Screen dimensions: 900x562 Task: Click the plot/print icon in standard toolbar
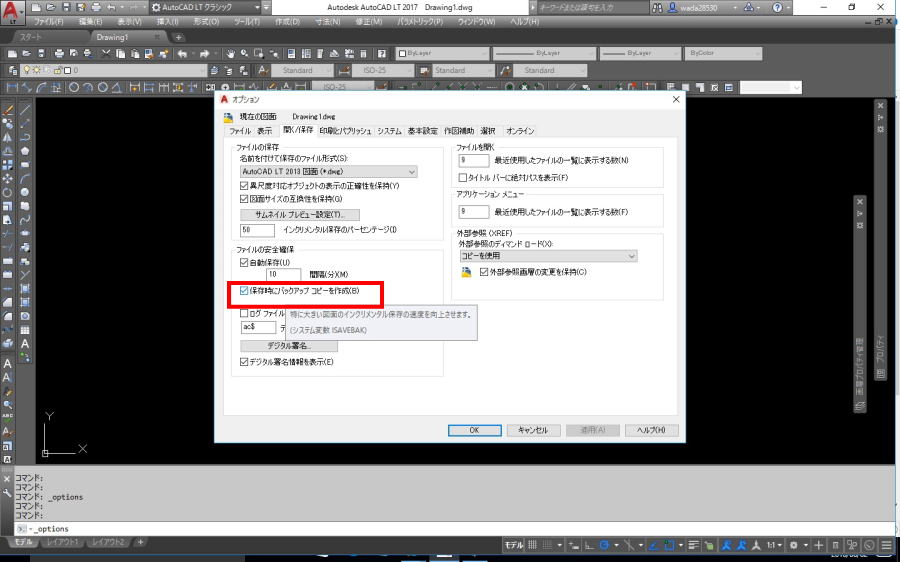(59, 53)
